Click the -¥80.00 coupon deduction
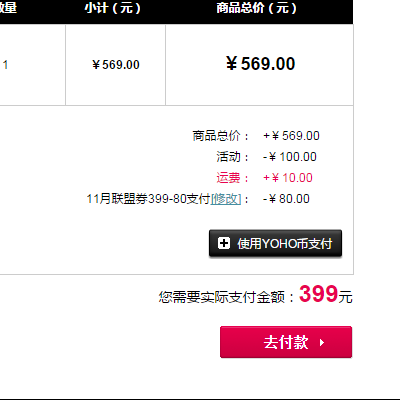This screenshot has height=400, width=400. 286,199
